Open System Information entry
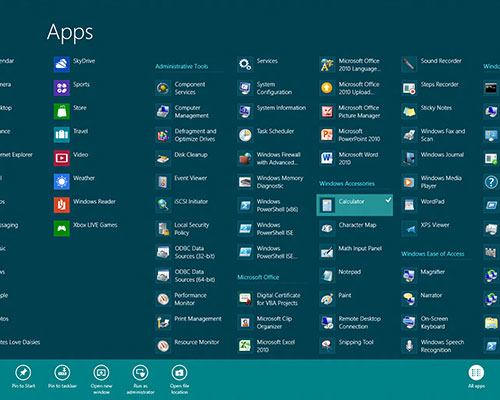 point(272,112)
